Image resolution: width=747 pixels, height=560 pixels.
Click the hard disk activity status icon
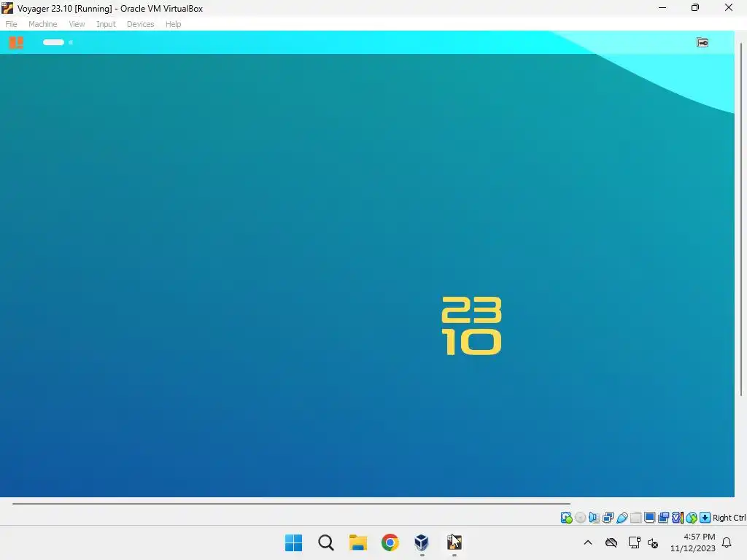pos(566,518)
